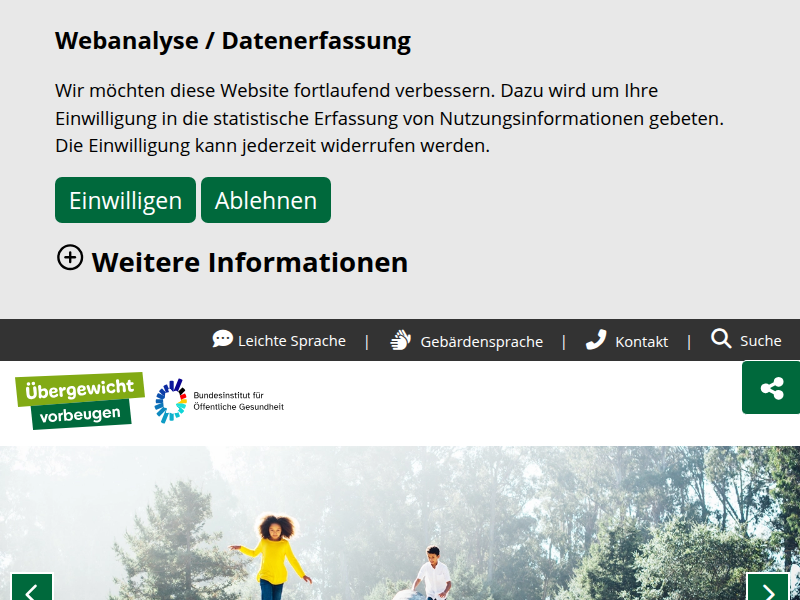Viewport: 800px width, 600px height.
Task: Accept tracking with the Einwilligen button
Action: 125,200
